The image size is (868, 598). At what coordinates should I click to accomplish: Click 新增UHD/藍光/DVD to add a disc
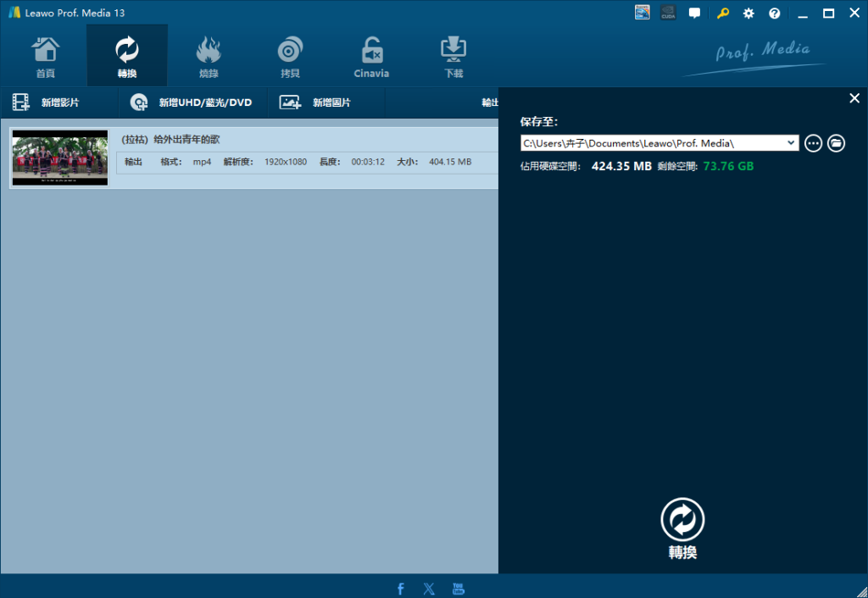193,102
